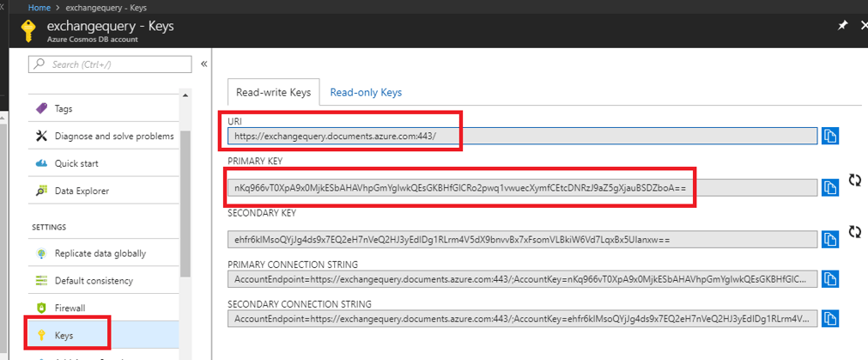The width and height of the screenshot is (868, 360).
Task: Open Tags in the sidebar
Action: click(x=104, y=108)
